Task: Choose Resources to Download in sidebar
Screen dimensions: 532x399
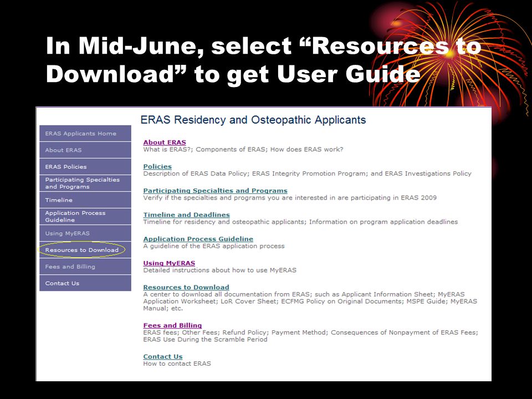Action: tap(85, 250)
